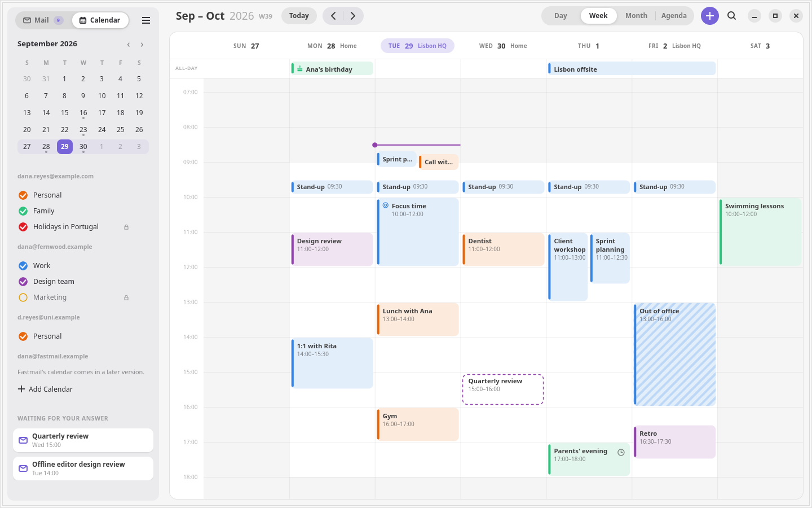
Task: Go to next week arrow
Action: click(353, 16)
